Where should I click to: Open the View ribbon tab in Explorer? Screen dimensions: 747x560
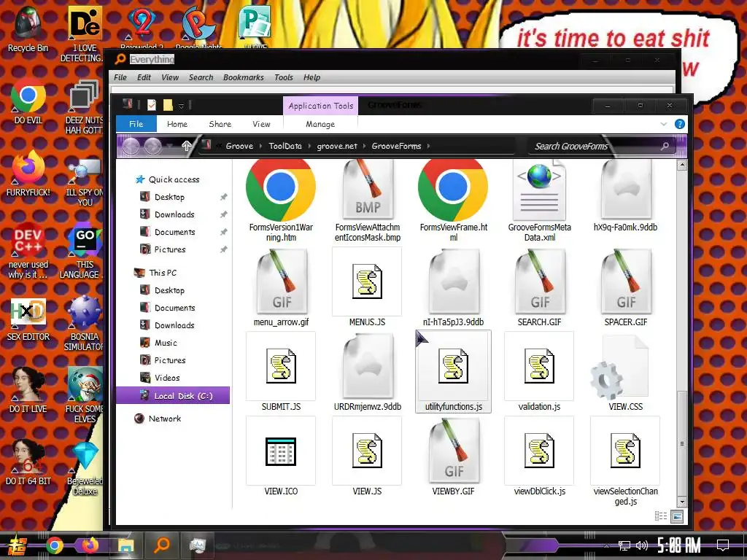(x=261, y=124)
